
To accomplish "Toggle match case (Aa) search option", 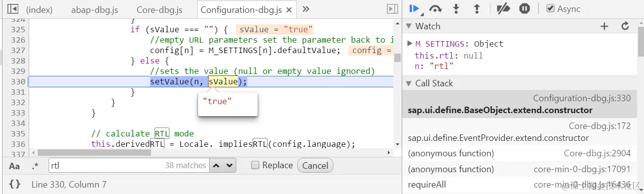I will pyautogui.click(x=14, y=166).
